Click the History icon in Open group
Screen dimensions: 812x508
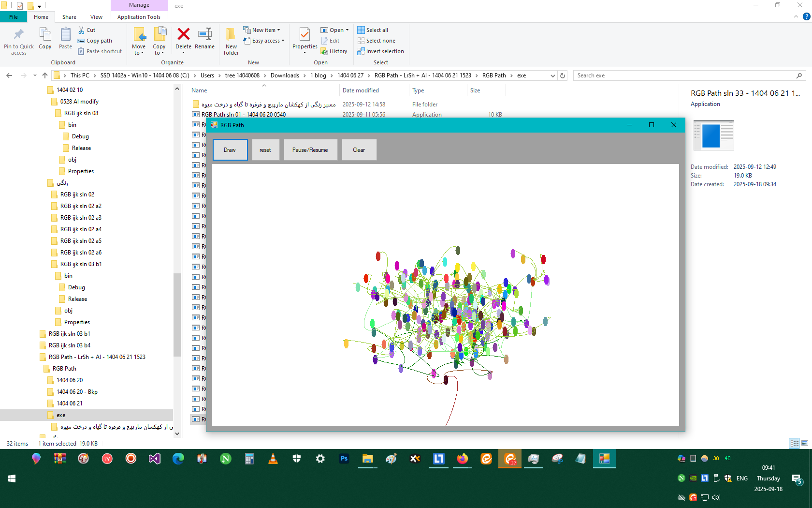pyautogui.click(x=334, y=51)
